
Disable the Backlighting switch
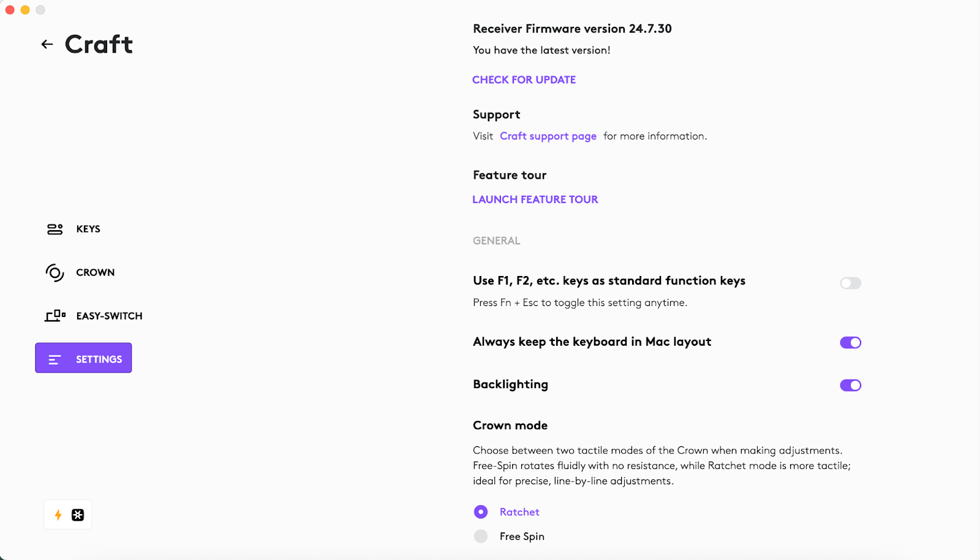pos(850,385)
